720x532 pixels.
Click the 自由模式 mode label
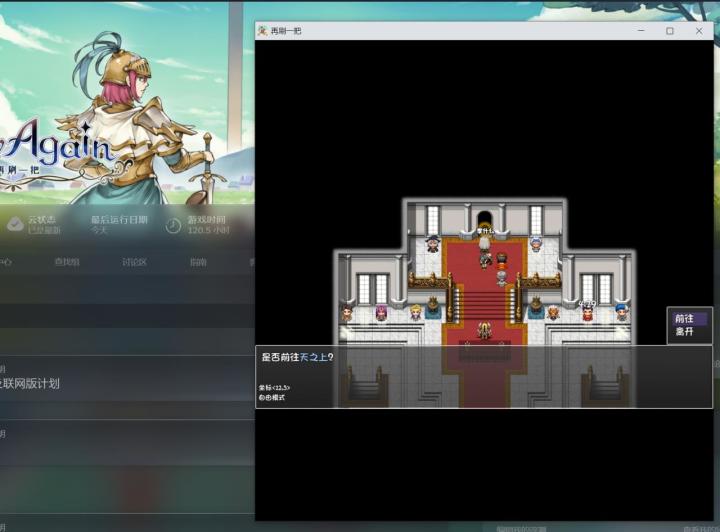click(271, 398)
